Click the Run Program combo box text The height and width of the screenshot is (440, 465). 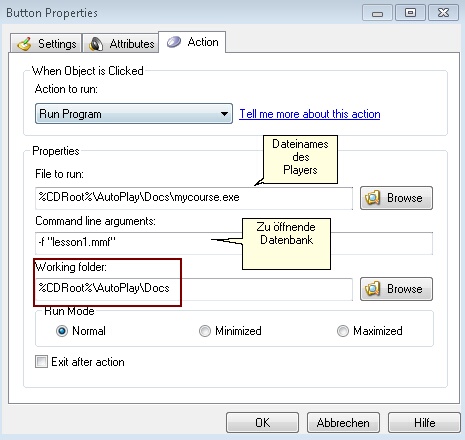tap(70, 114)
